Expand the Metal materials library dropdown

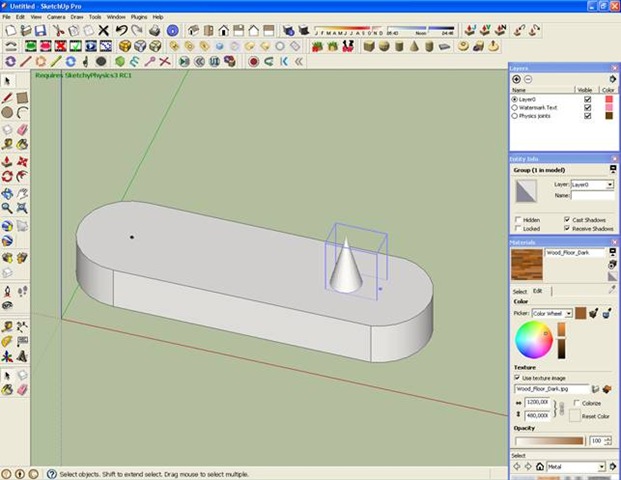coord(601,467)
